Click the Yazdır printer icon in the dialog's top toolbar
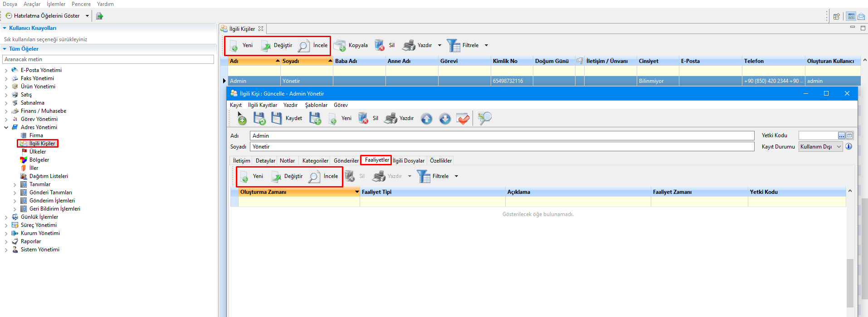 (x=391, y=118)
